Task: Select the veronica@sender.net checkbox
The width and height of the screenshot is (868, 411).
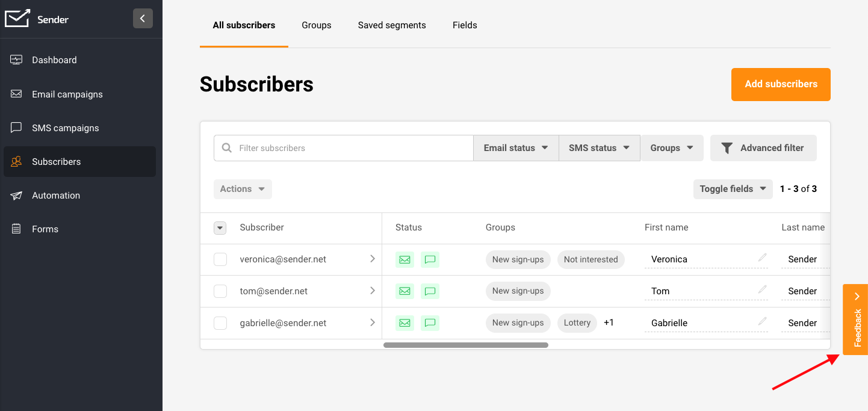Action: (x=220, y=259)
